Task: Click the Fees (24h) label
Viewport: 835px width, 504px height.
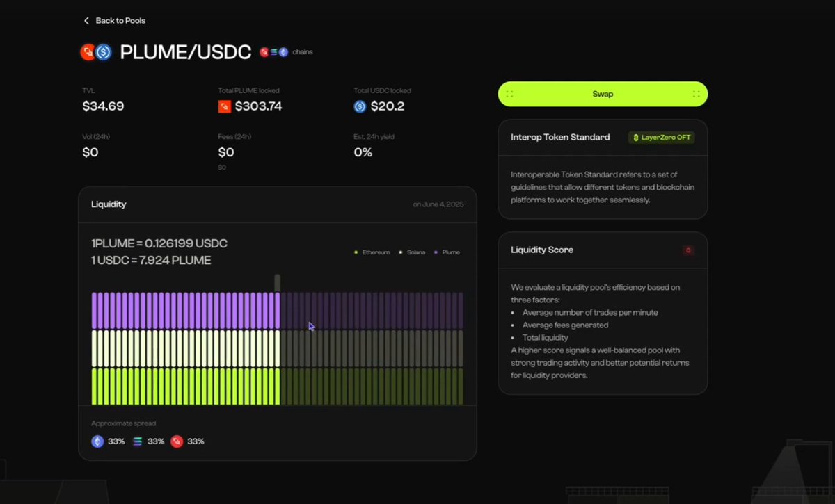Action: pos(234,137)
